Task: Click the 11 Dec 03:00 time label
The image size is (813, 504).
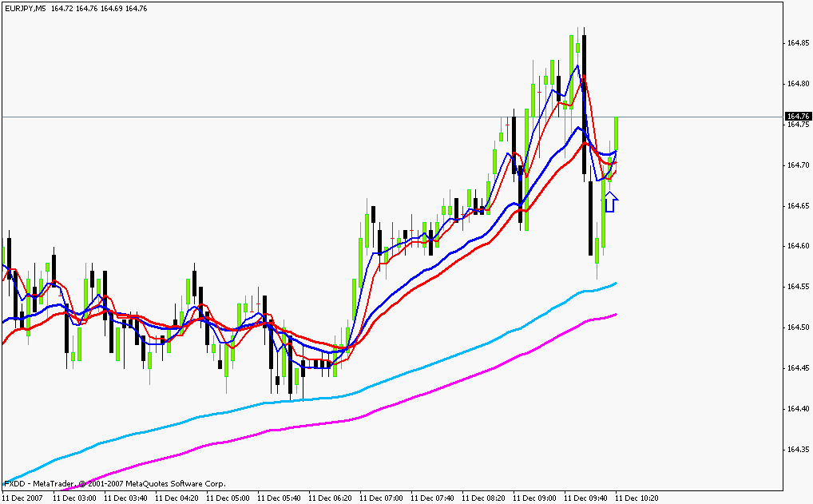Action: 74,498
